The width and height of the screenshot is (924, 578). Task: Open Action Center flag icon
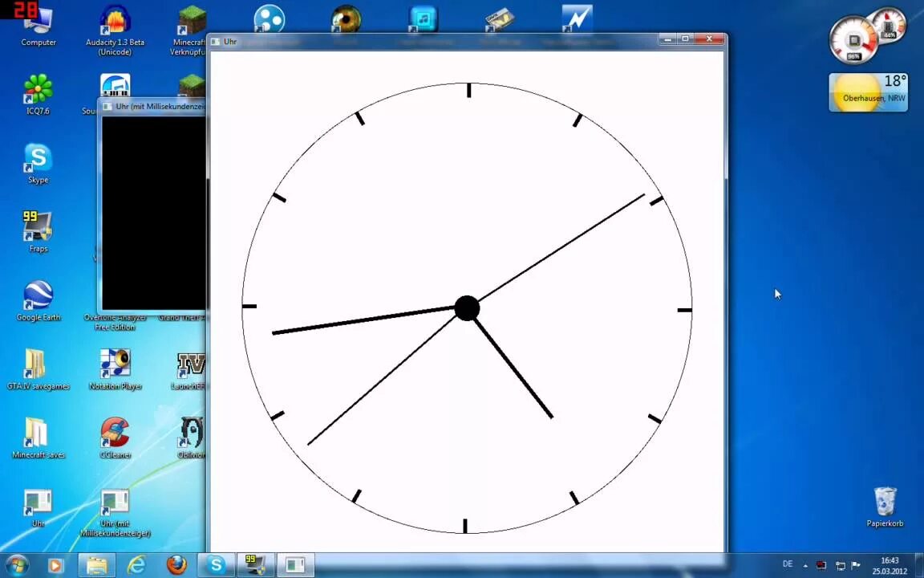pyautogui.click(x=857, y=565)
